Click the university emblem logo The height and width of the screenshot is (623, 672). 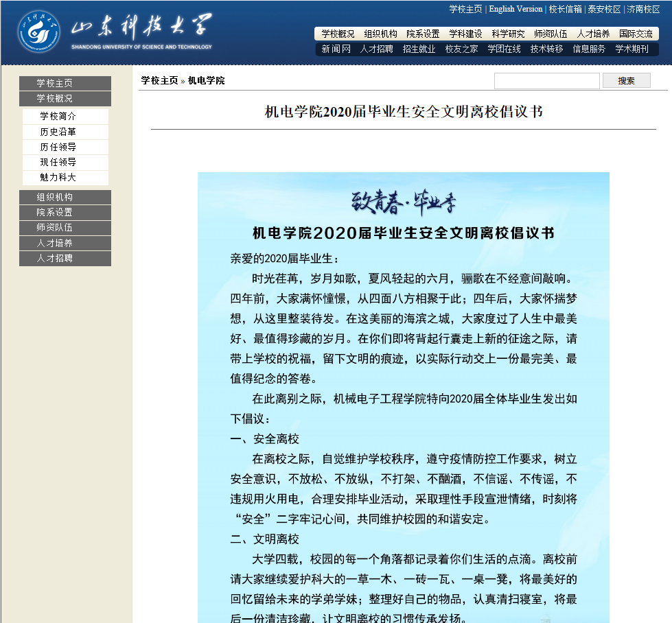(x=38, y=32)
